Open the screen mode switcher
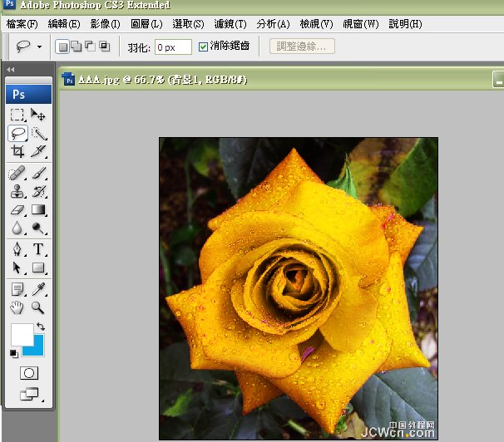504x442 pixels. (x=29, y=395)
